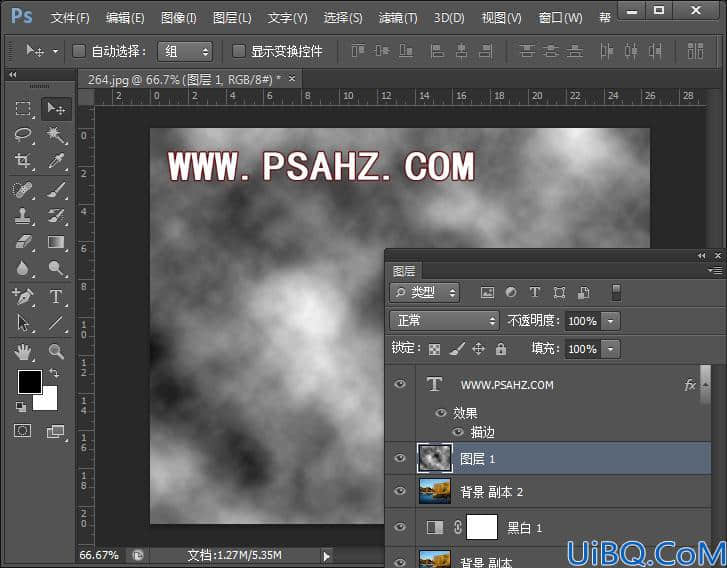Viewport: 727px width, 568px height.
Task: Enable the 自动选择 checkbox
Action: tap(79, 51)
